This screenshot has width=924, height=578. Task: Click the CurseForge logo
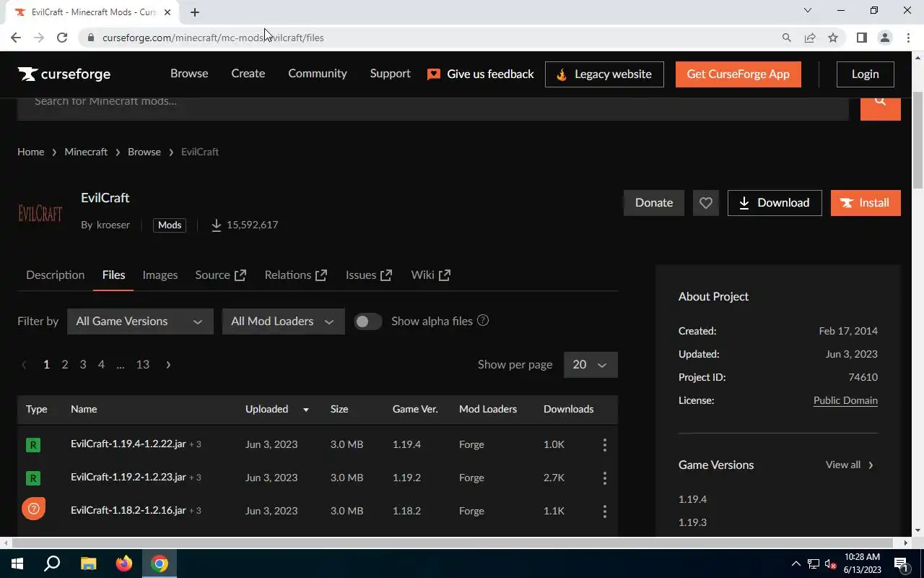pyautogui.click(x=64, y=74)
